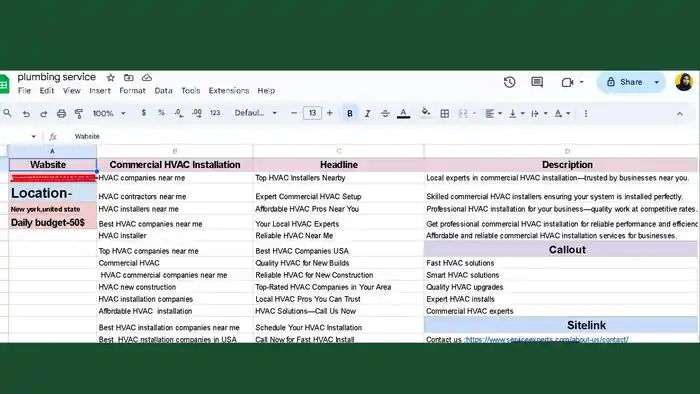Open the fill color picker

pyautogui.click(x=425, y=113)
